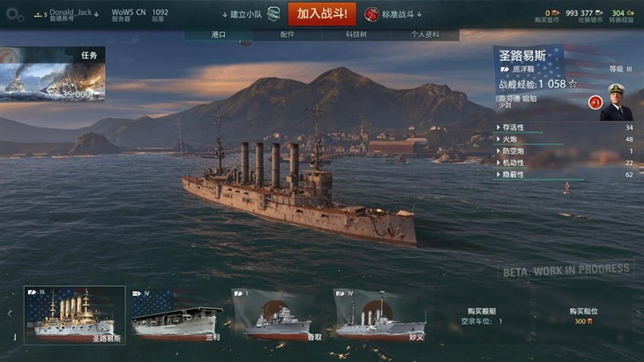Image resolution: width=644 pixels, height=362 pixels.
Task: Select the commander portrait
Action: click(x=616, y=102)
